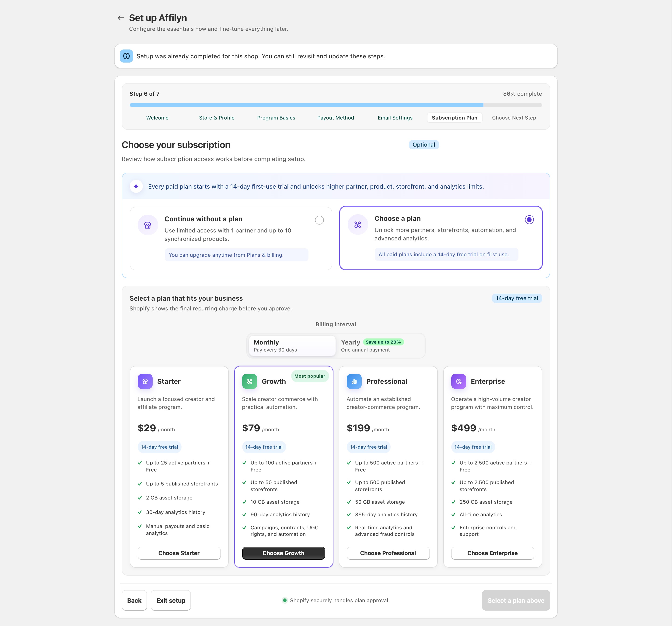
Task: Switch billing interval to Monthly
Action: coord(292,346)
